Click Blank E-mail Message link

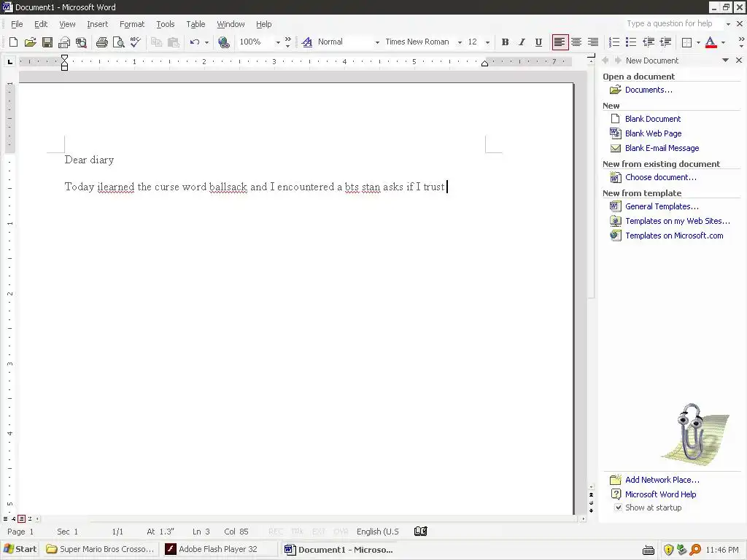(x=662, y=148)
